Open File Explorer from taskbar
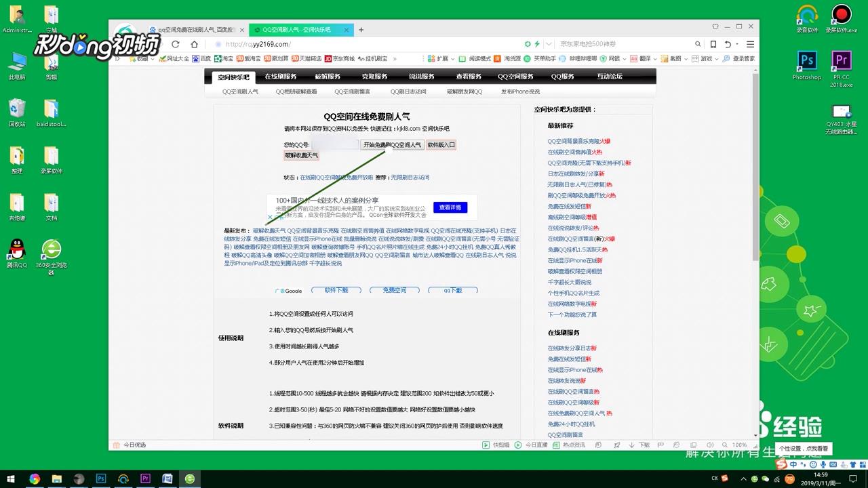This screenshot has height=488, width=868. coord(57,479)
